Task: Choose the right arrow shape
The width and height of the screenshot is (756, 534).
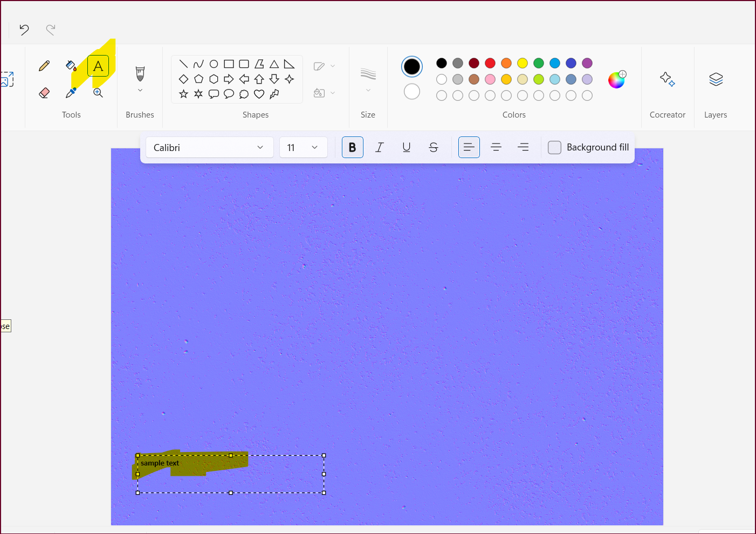Action: [x=229, y=79]
